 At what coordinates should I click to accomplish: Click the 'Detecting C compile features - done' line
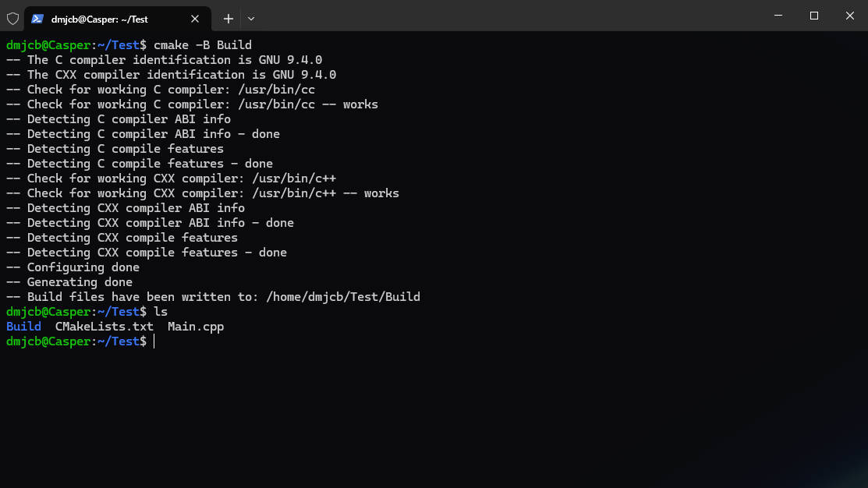coord(140,164)
